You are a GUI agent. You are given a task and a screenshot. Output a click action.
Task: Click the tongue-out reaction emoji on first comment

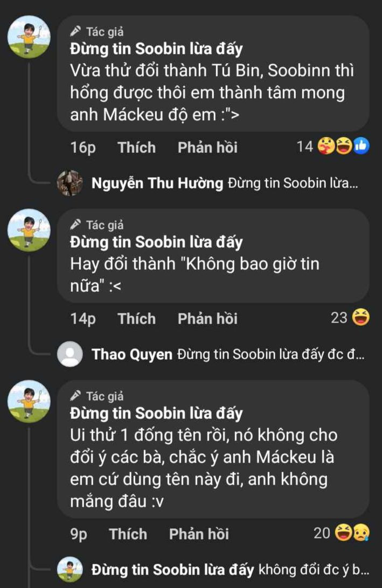[x=326, y=145]
